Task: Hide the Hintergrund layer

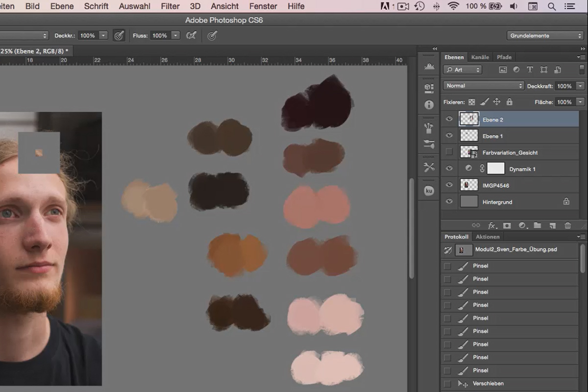Action: (x=449, y=201)
